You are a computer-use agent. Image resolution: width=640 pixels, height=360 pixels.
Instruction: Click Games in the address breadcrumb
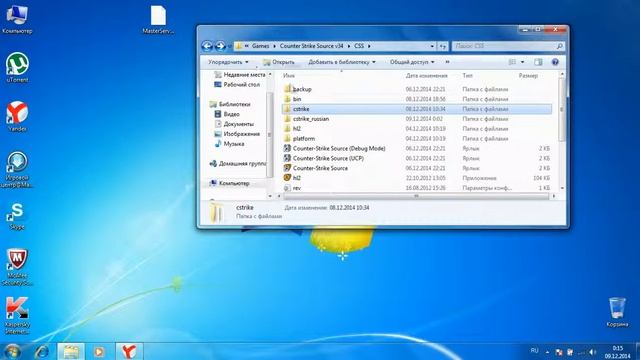click(260, 46)
